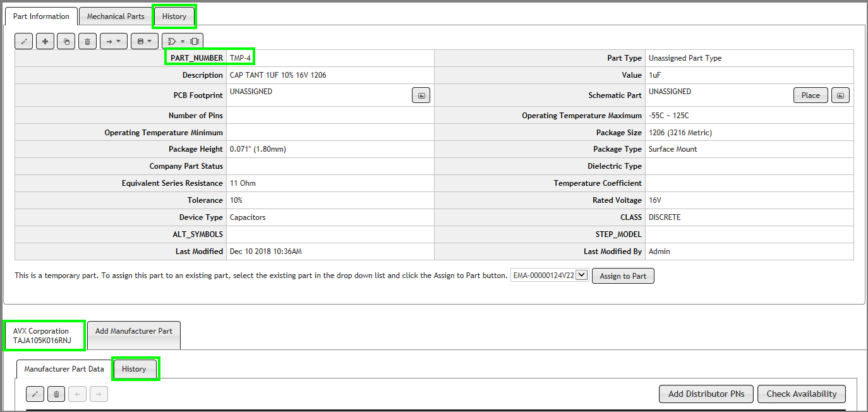Open preview icon next to Place button
Image resolution: width=868 pixels, height=412 pixels.
(840, 95)
